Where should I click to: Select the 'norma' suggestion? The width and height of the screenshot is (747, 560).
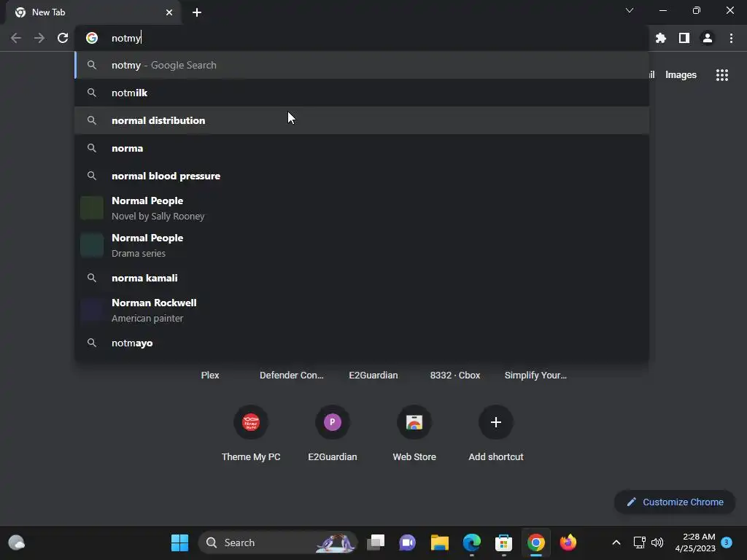tap(362, 148)
